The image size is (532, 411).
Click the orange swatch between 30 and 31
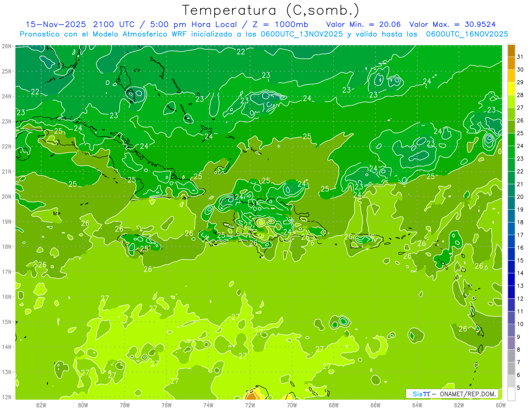click(512, 63)
